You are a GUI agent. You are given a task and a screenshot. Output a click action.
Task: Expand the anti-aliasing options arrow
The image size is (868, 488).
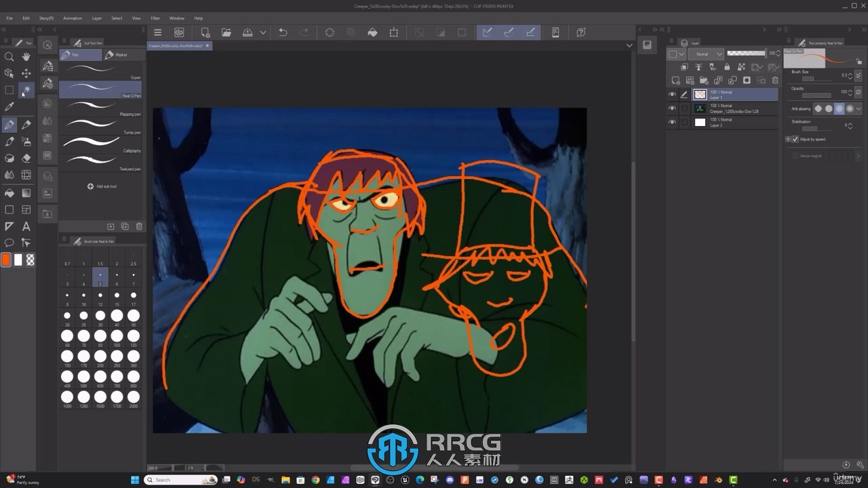859,108
